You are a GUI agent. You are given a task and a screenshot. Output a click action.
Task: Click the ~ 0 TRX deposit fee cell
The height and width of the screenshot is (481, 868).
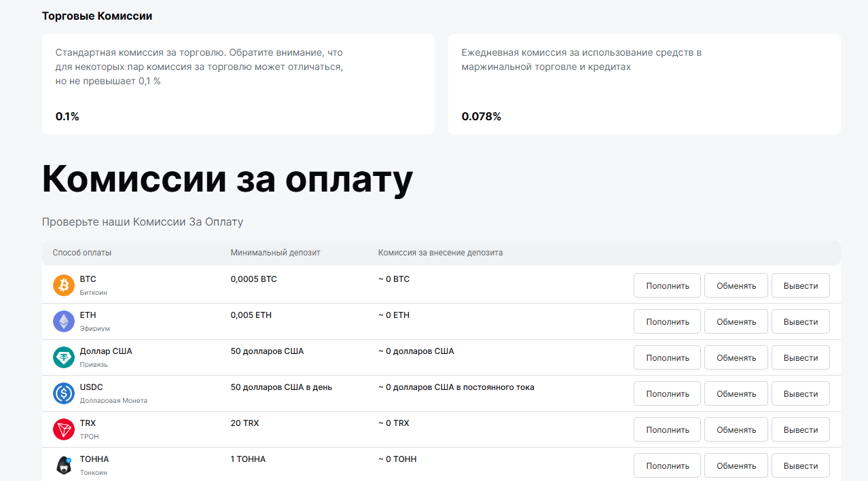click(394, 423)
